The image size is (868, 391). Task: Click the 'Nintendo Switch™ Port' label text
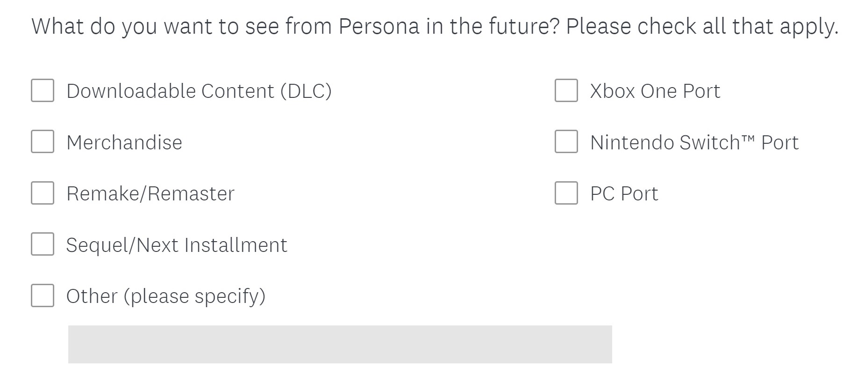click(694, 143)
